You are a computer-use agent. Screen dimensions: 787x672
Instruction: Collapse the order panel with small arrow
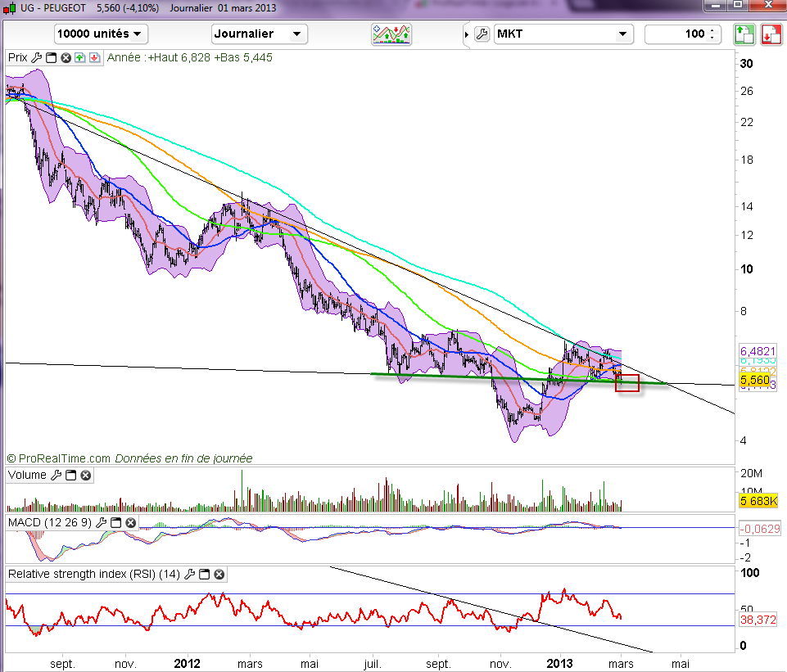[x=466, y=34]
